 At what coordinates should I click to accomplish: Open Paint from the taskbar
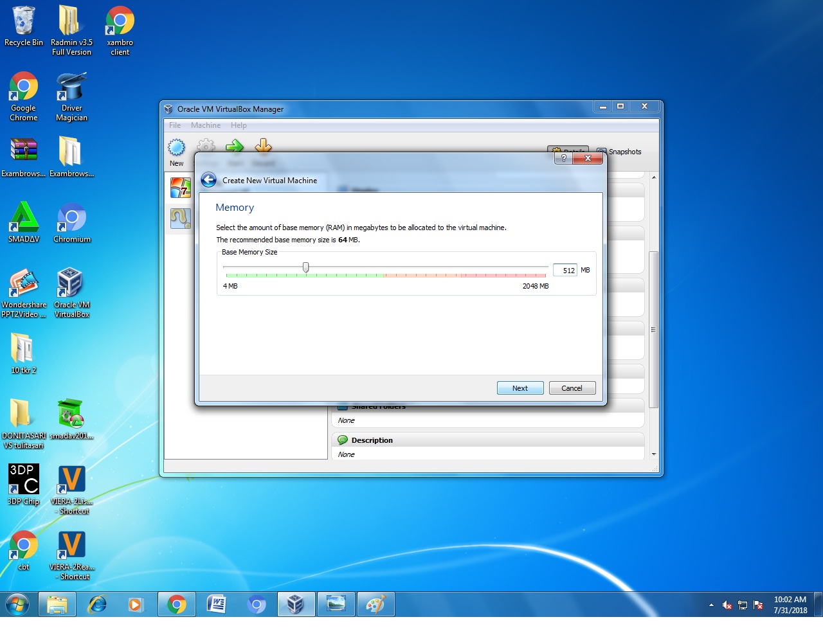(375, 604)
